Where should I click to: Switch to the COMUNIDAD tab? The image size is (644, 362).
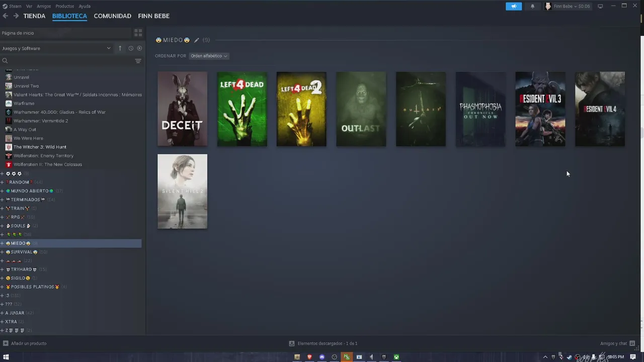112,16
